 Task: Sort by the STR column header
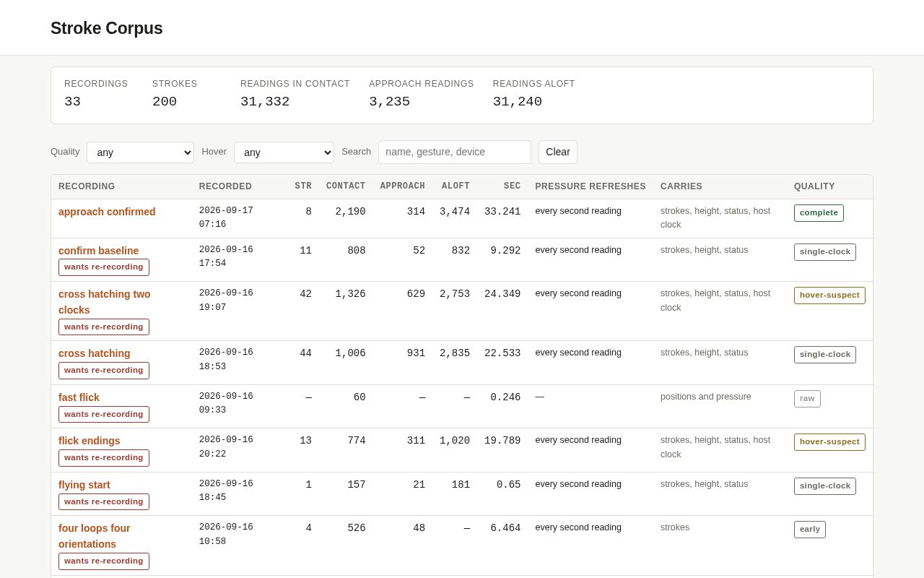tap(303, 186)
